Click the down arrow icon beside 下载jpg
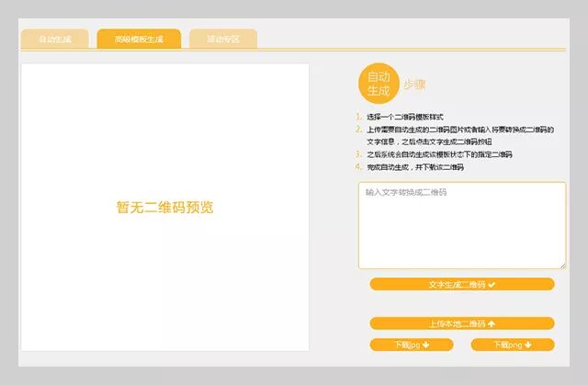588x385 pixels. (425, 345)
